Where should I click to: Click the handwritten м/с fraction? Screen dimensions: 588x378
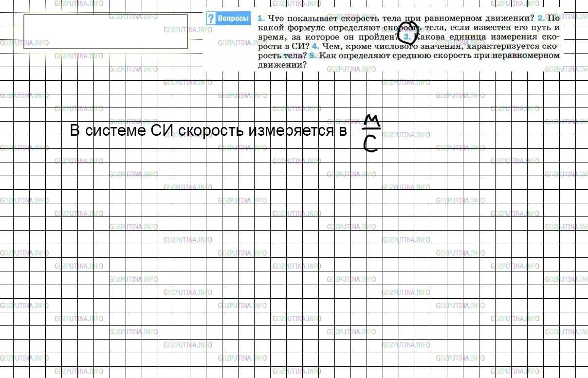pos(371,133)
